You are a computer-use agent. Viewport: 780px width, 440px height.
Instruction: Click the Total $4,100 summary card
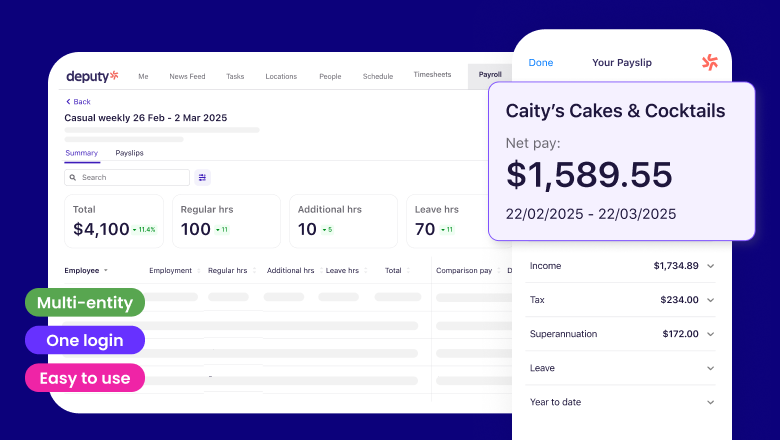[114, 221]
